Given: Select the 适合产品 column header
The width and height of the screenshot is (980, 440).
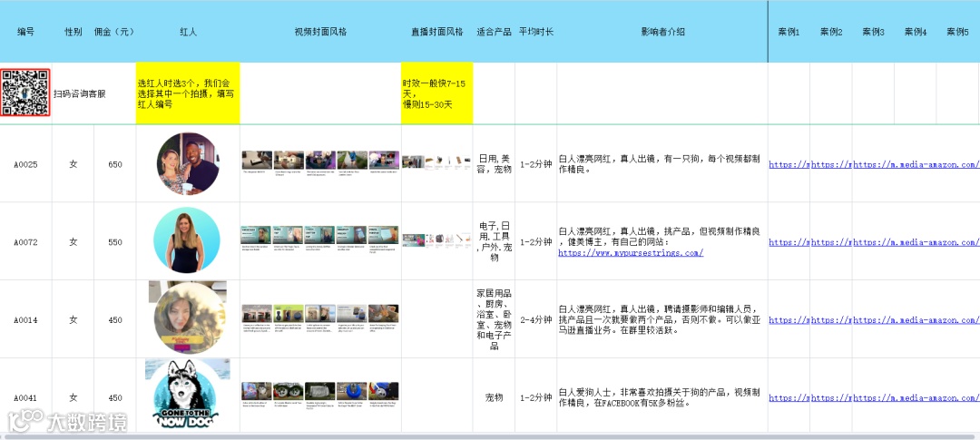Looking at the screenshot, I should coord(494,32).
